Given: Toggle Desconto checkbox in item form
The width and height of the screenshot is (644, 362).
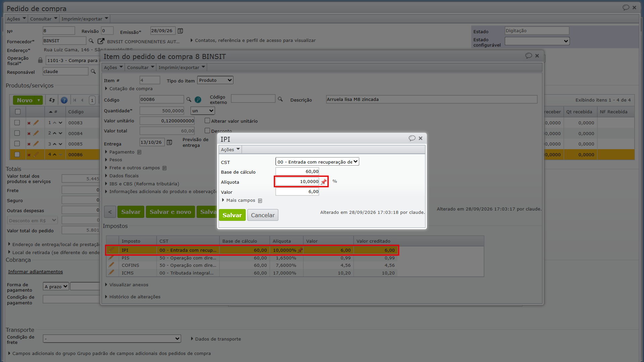Looking at the screenshot, I should tap(207, 131).
